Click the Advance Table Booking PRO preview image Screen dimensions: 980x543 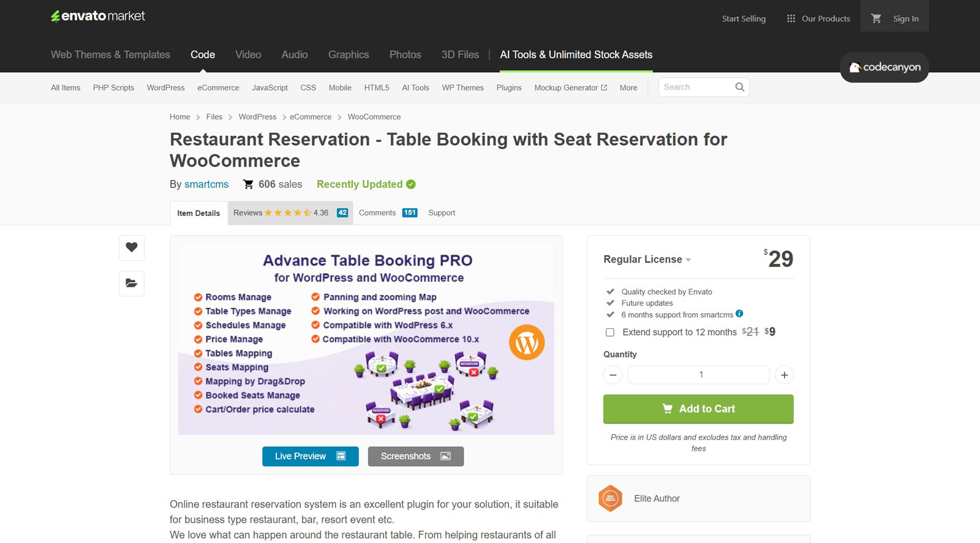pyautogui.click(x=366, y=340)
